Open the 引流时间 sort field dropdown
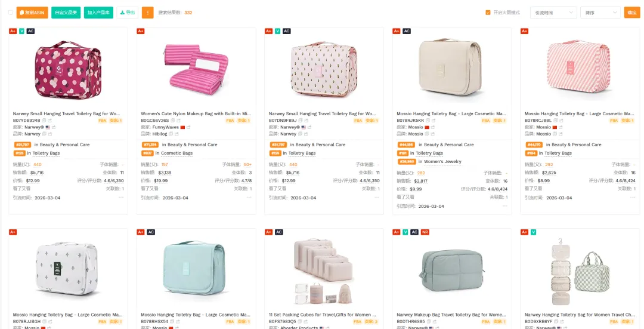 [x=553, y=13]
